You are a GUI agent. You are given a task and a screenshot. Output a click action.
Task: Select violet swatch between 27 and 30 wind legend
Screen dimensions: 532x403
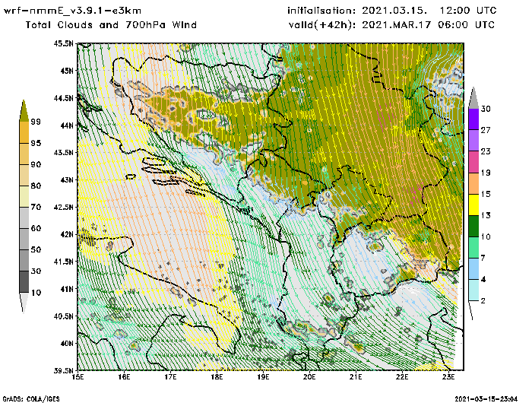473,119
